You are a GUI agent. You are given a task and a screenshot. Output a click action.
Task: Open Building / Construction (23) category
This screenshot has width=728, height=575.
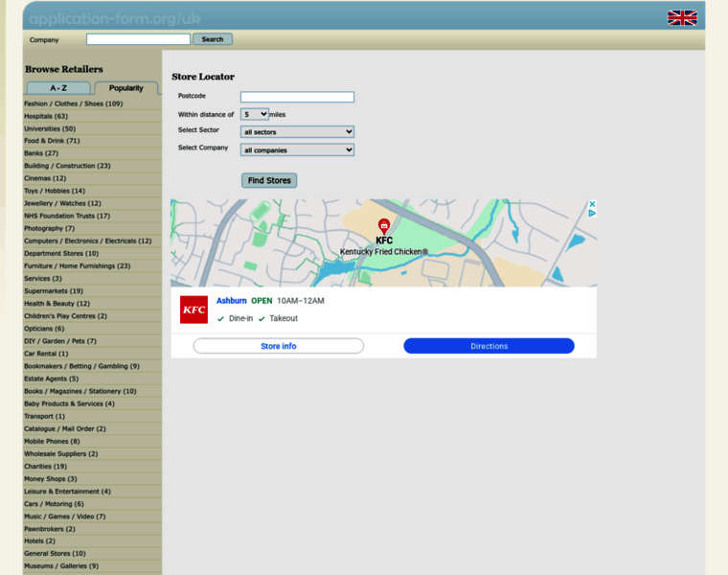[x=67, y=166]
